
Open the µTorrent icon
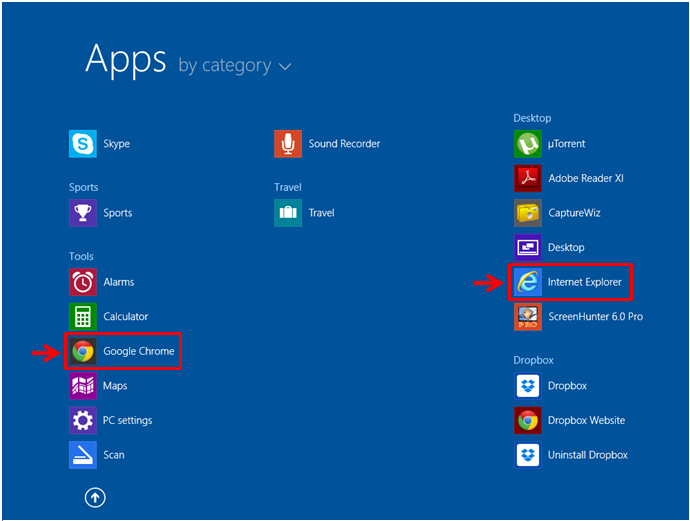tap(528, 143)
